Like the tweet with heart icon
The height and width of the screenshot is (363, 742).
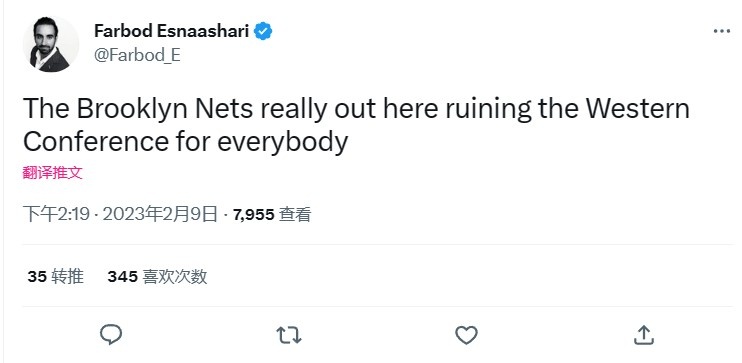(x=466, y=335)
